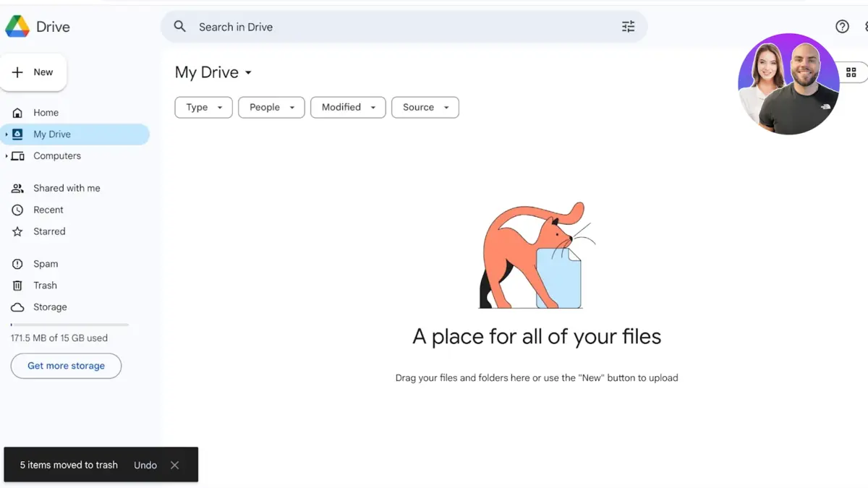Open the Modified filter dropdown
The height and width of the screenshot is (488, 868).
(x=348, y=107)
